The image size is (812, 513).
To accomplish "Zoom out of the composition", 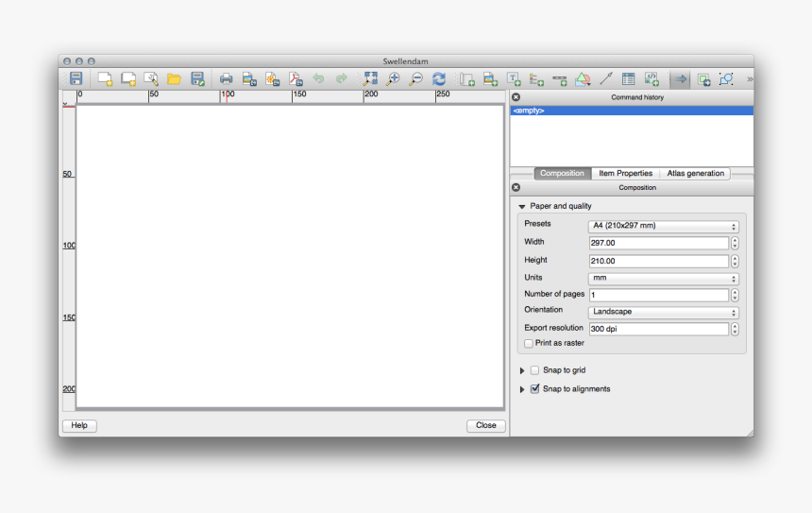I will 415,78.
